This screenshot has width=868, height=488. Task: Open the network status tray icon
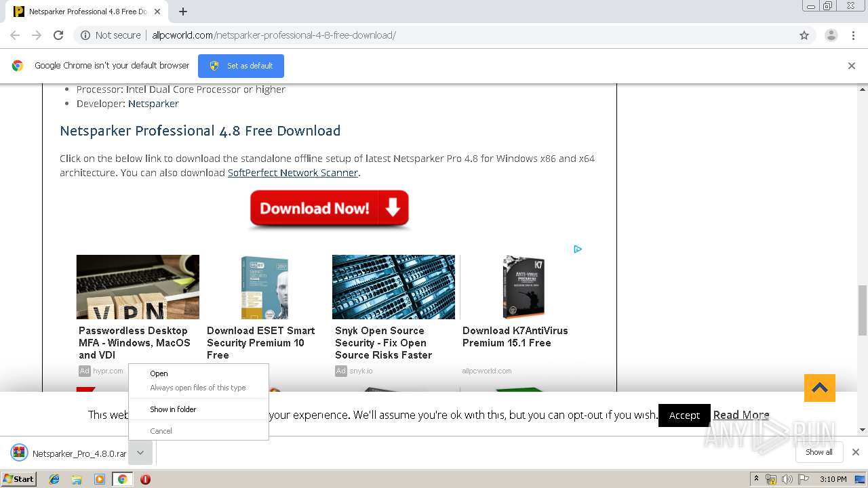click(x=771, y=479)
